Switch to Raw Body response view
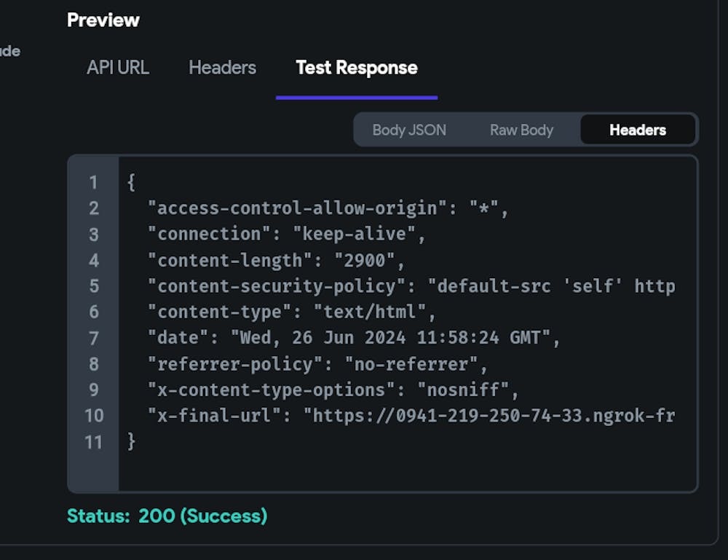This screenshot has width=728, height=560. click(x=521, y=130)
